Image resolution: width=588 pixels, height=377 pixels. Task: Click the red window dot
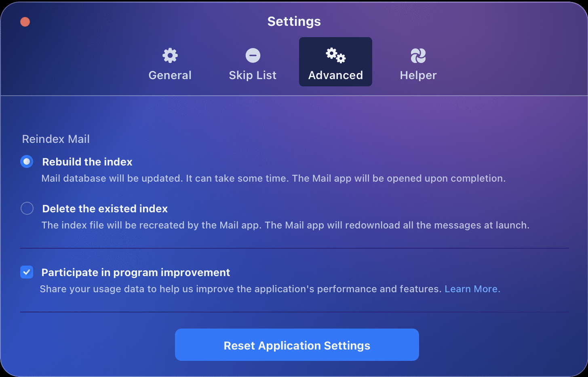coord(25,21)
